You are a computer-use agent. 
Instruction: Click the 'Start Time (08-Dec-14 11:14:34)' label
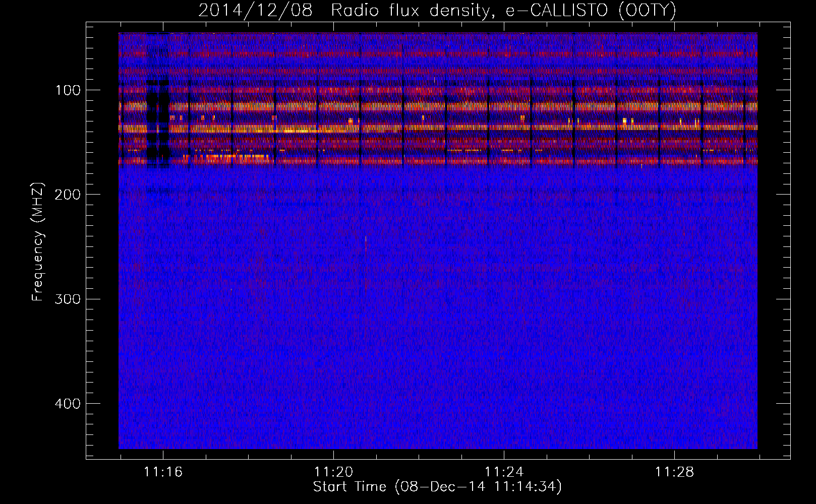(437, 487)
